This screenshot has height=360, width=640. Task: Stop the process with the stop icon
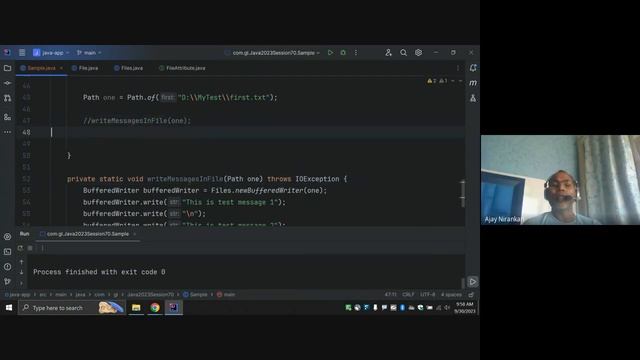(30, 248)
